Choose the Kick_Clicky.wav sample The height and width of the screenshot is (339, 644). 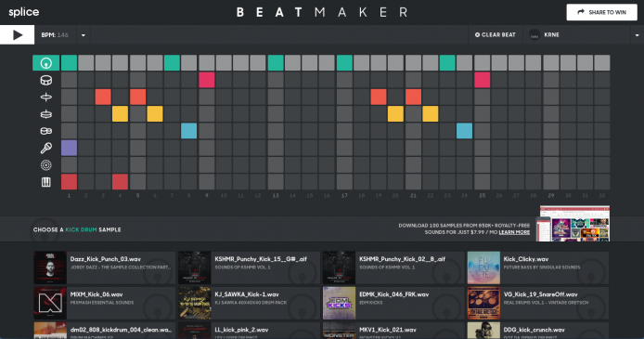[537, 267]
